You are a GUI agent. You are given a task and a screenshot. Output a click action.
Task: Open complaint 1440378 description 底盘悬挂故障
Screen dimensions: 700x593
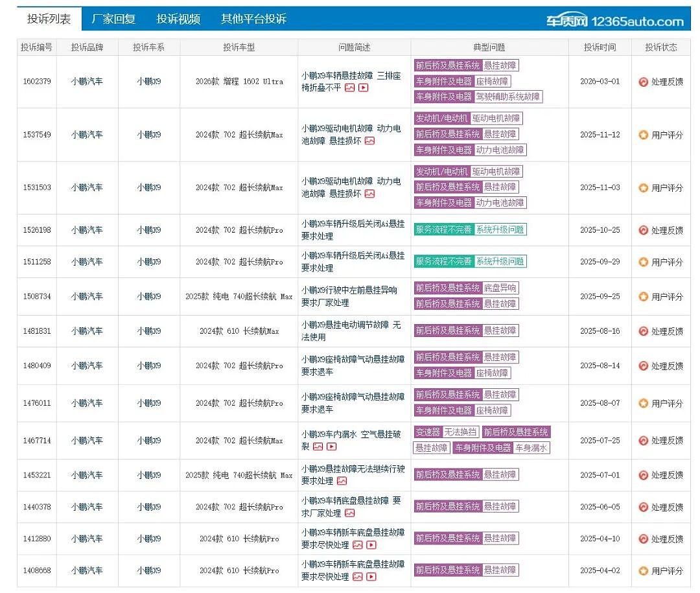point(351,507)
